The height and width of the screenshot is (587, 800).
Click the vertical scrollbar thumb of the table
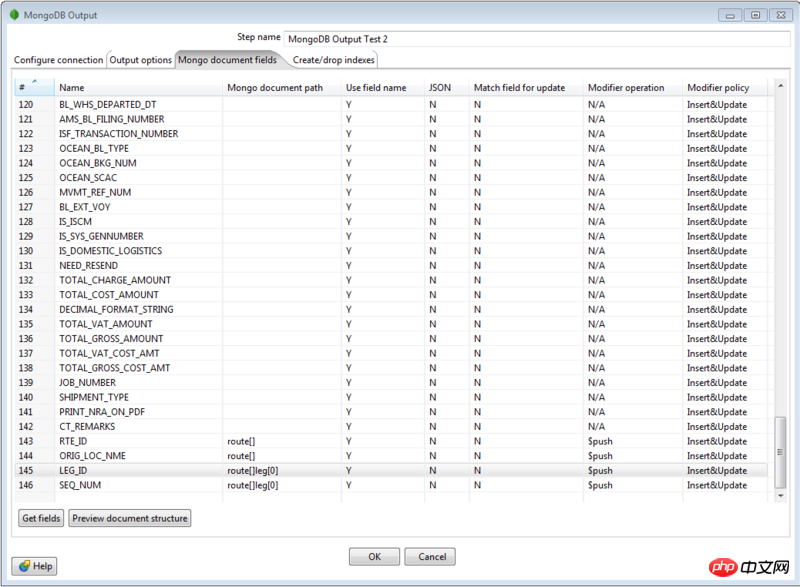pyautogui.click(x=781, y=452)
